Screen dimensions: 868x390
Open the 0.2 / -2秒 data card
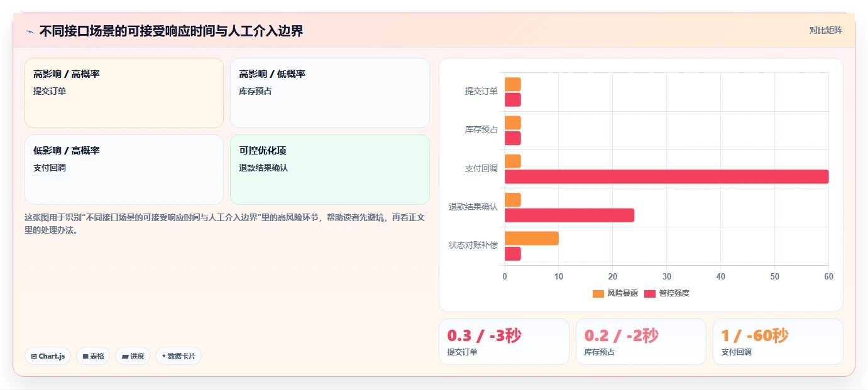click(641, 342)
